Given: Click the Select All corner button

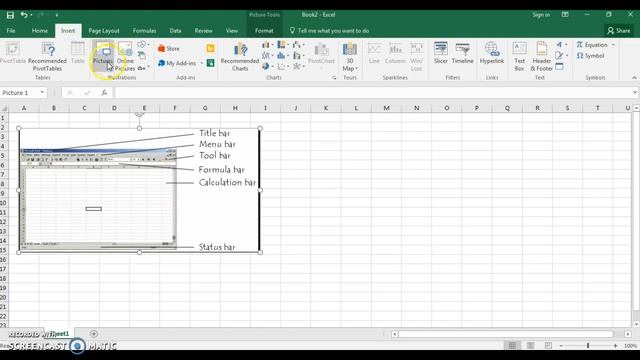Looking at the screenshot, I should click(x=4, y=108).
